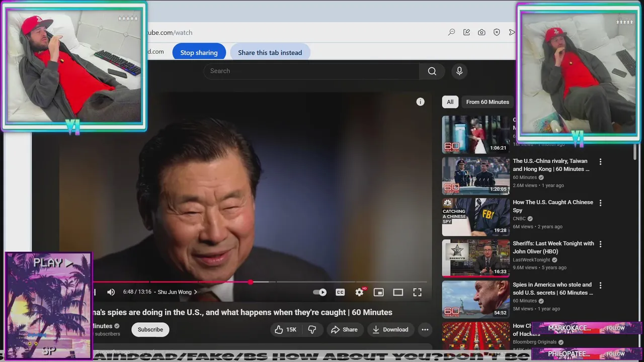Click PHILOPATEE follow alert banner

(587, 354)
